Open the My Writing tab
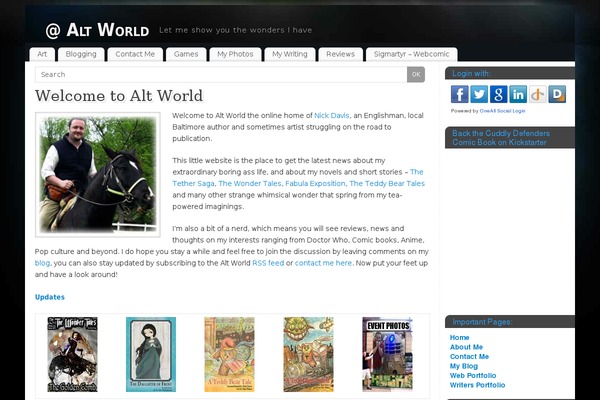The width and height of the screenshot is (600, 400). (290, 54)
